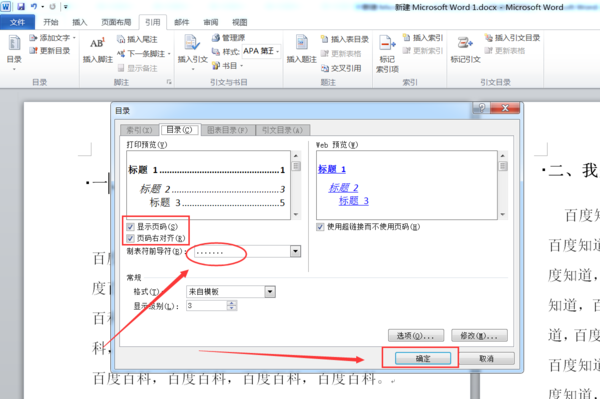Viewport: 600px width, 399px height.
Task: Click 插入表目录 in captions group
Action: 345,39
